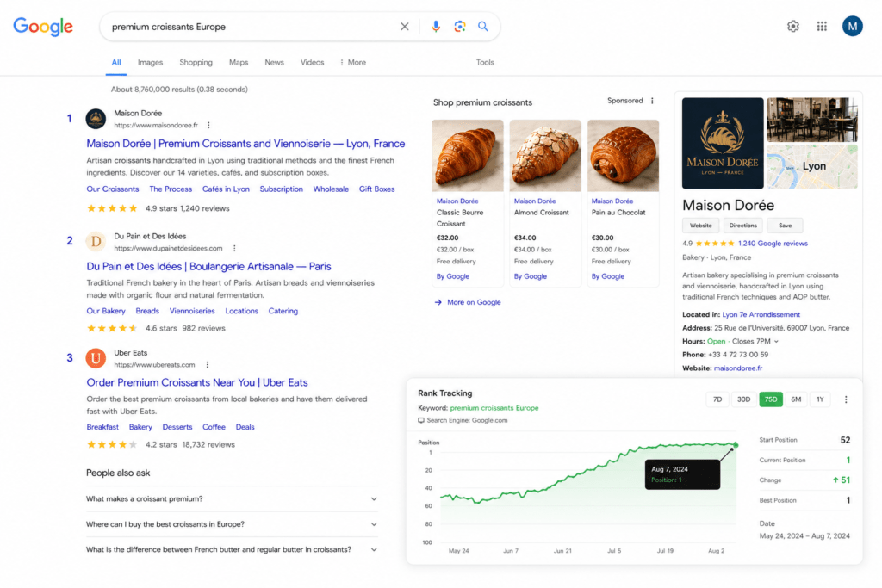Open 'Gift Boxes' sitelink
Image resolution: width=882 pixels, height=588 pixels.
pos(377,189)
